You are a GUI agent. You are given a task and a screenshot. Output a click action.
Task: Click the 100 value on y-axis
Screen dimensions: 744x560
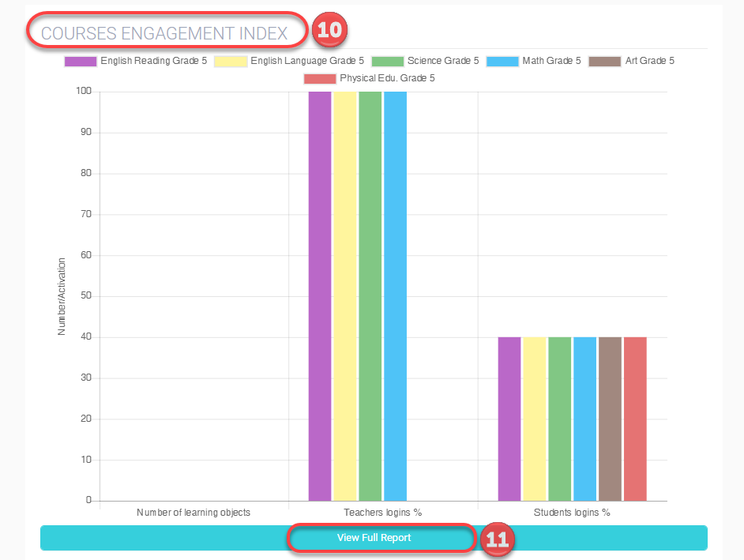[84, 91]
